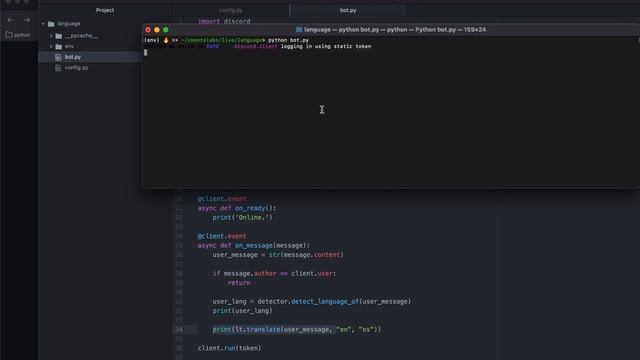The image size is (640, 360).
Task: Click the language folder icon
Action: (51, 24)
